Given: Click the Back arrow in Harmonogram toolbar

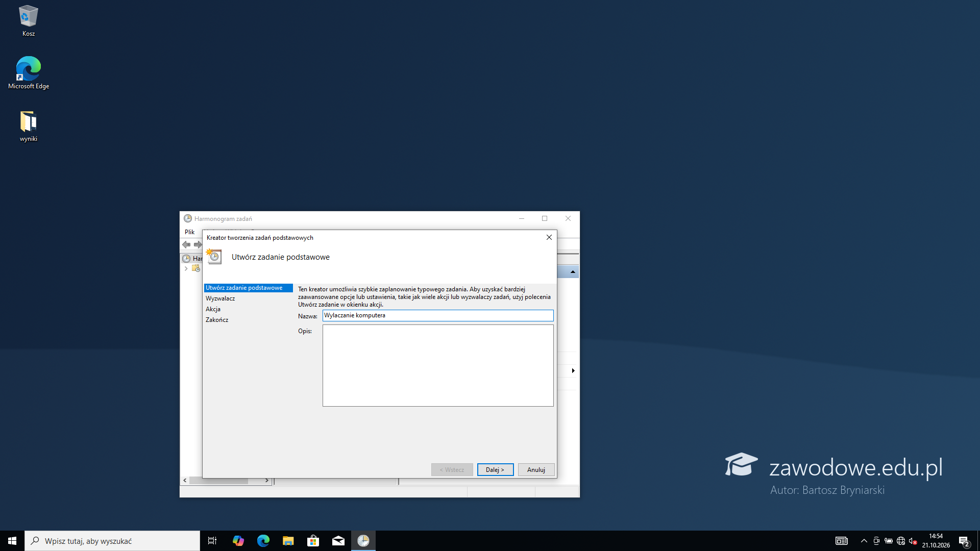Looking at the screenshot, I should pyautogui.click(x=186, y=245).
